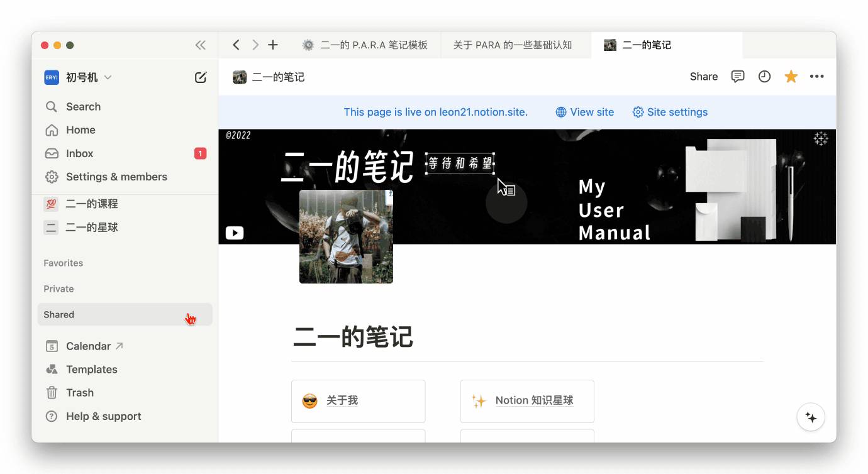Click the View site link

(x=584, y=112)
